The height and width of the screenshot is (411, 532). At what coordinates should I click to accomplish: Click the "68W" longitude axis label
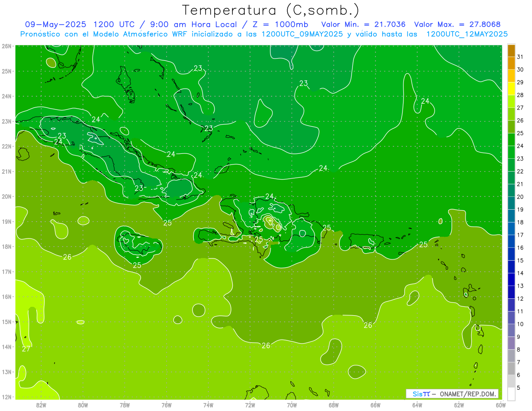(x=333, y=405)
